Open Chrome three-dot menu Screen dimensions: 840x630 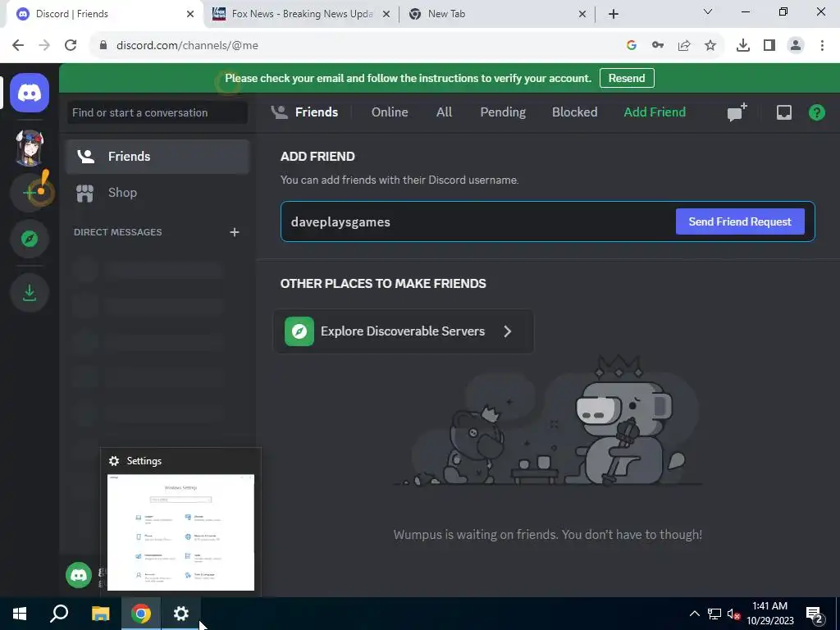pyautogui.click(x=822, y=46)
